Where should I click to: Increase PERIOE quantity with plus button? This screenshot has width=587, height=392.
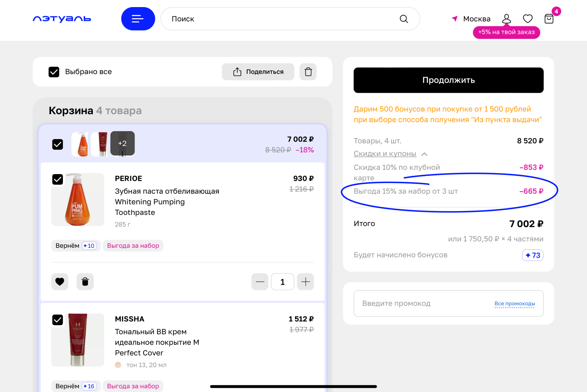tap(305, 282)
